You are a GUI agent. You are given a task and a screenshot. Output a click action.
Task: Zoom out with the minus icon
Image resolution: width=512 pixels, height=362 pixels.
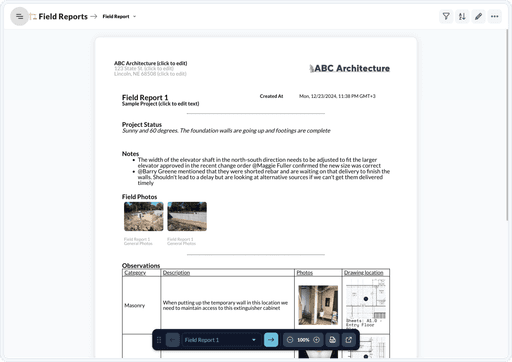[290, 340]
